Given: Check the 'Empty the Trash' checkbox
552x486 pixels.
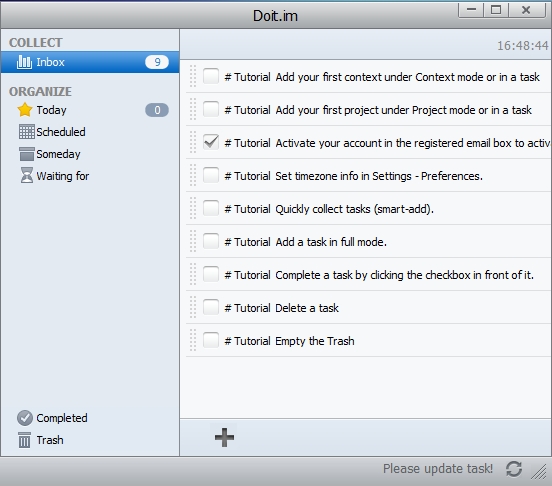Looking at the screenshot, I should point(211,340).
